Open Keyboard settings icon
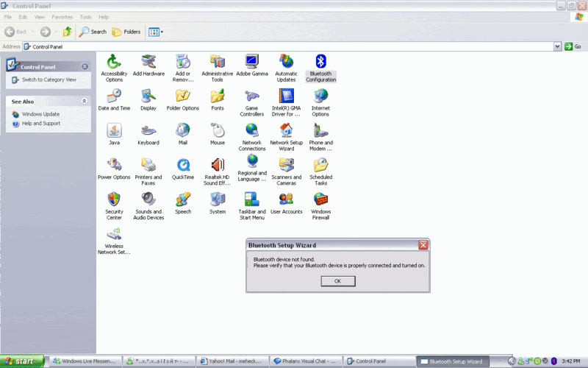Viewport: 588px width, 368px height. click(x=148, y=135)
